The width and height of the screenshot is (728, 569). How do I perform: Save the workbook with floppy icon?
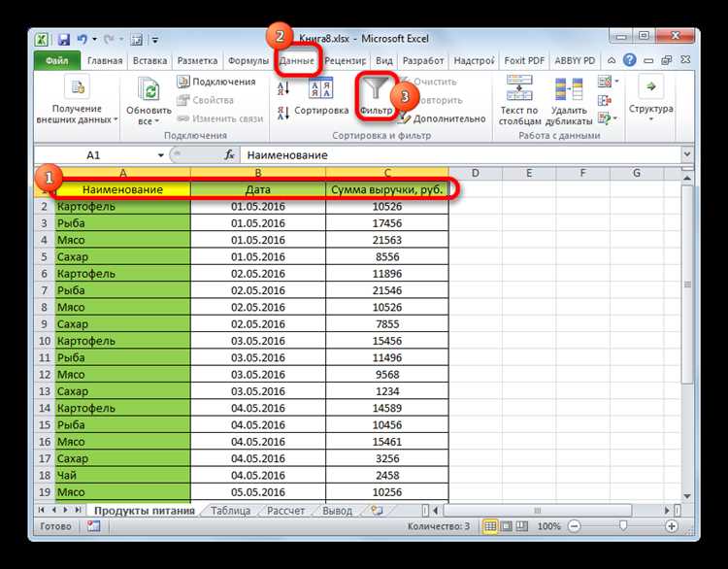point(64,40)
